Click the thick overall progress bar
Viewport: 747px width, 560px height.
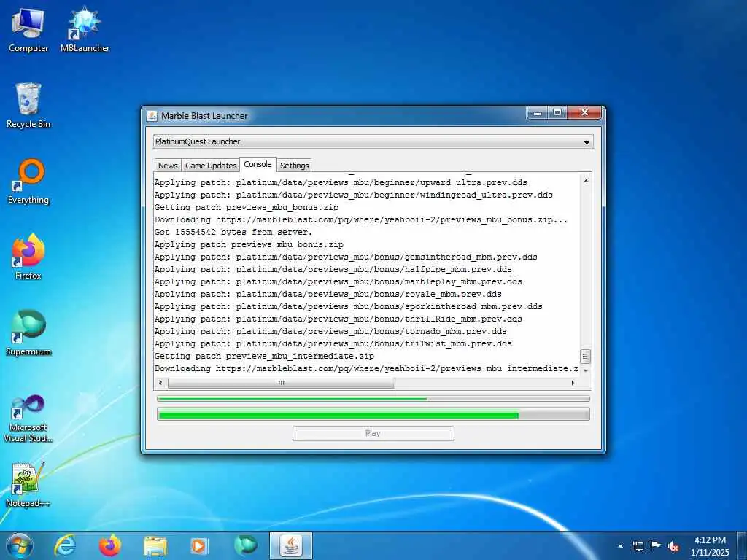pyautogui.click(x=373, y=415)
